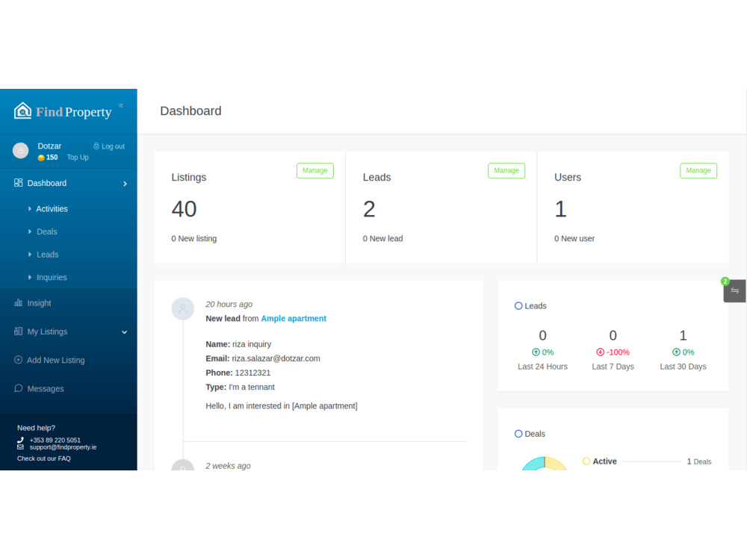The width and height of the screenshot is (747, 560).
Task: Open Activities submenu item
Action: tap(52, 209)
